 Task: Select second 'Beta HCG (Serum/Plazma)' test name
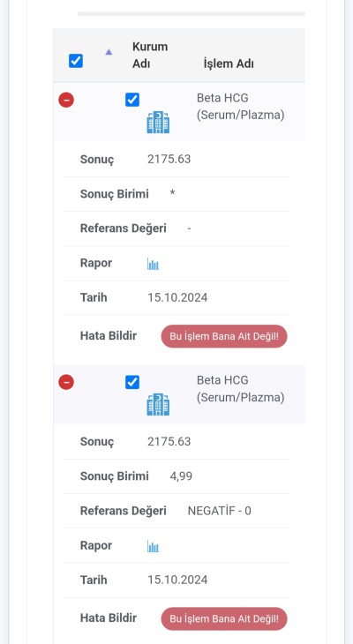pyautogui.click(x=240, y=389)
